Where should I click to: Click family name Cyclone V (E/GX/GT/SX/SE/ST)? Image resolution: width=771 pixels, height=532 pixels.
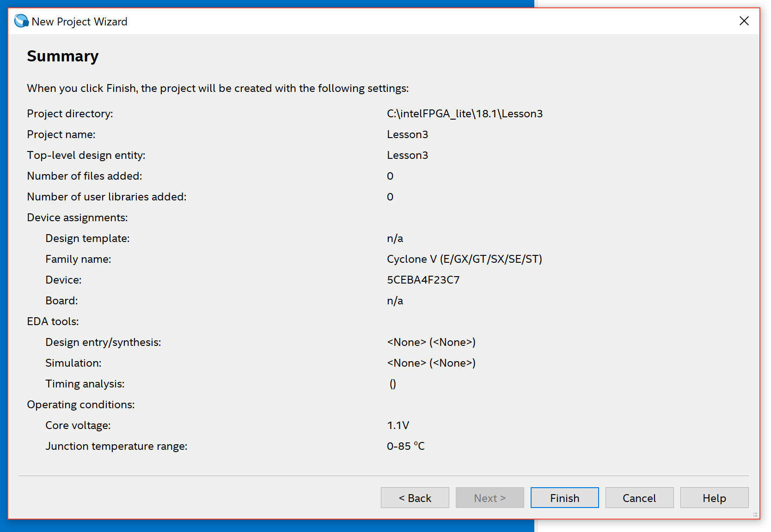coord(465,259)
